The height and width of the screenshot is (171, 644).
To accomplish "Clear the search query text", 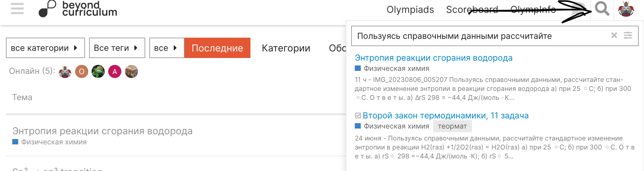I will [x=614, y=36].
